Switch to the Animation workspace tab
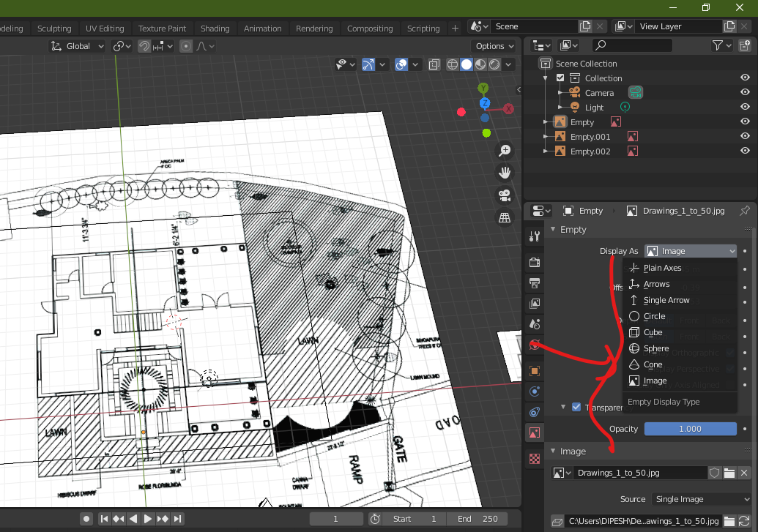Viewport: 758px width, 532px height. 262,29
